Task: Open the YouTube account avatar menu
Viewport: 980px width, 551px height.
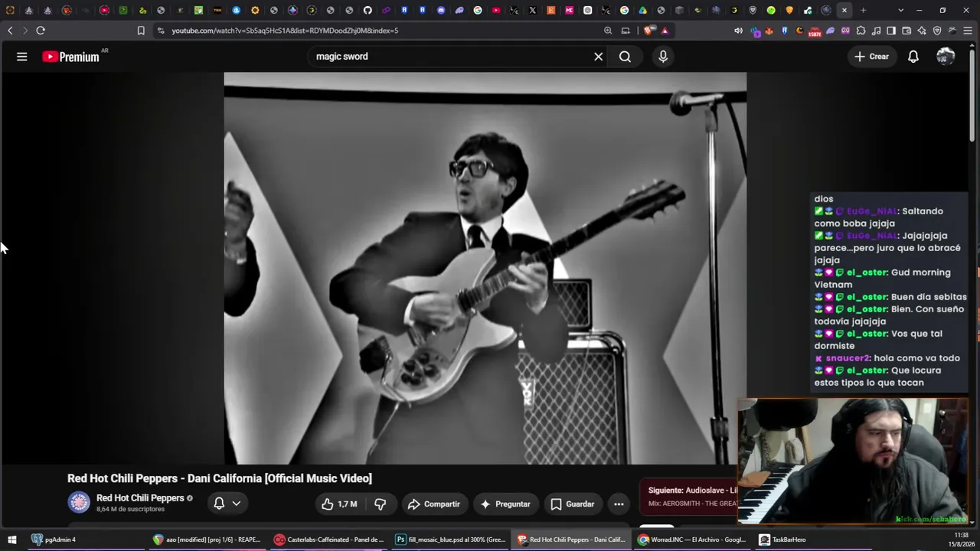Action: pos(946,57)
